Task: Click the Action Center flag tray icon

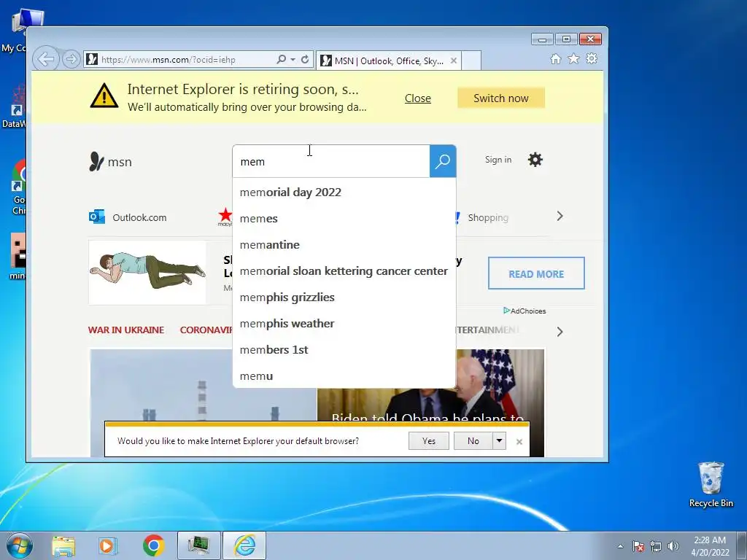Action: click(638, 546)
